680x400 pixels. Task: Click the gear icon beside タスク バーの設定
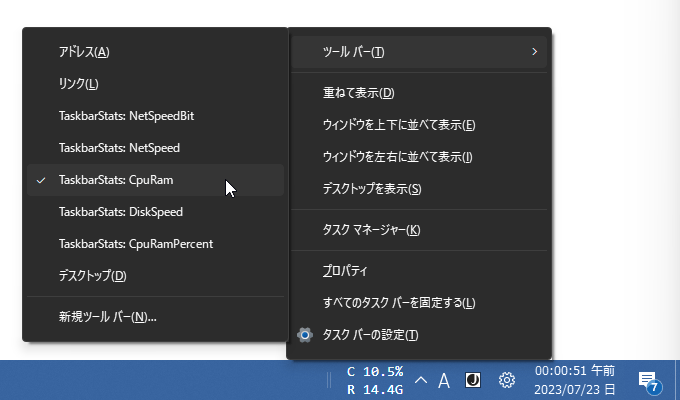pyautogui.click(x=305, y=335)
